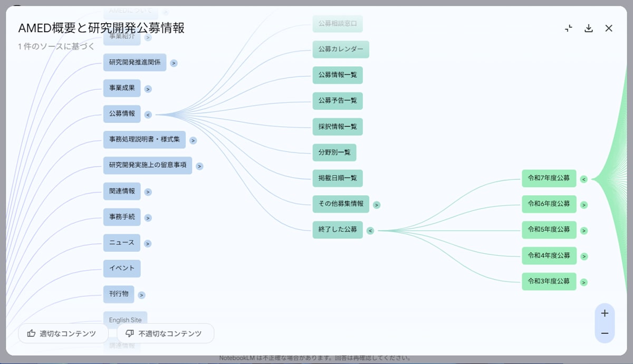Select the 事務手続 node
Viewport: 633px width, 364px height.
pos(122,217)
